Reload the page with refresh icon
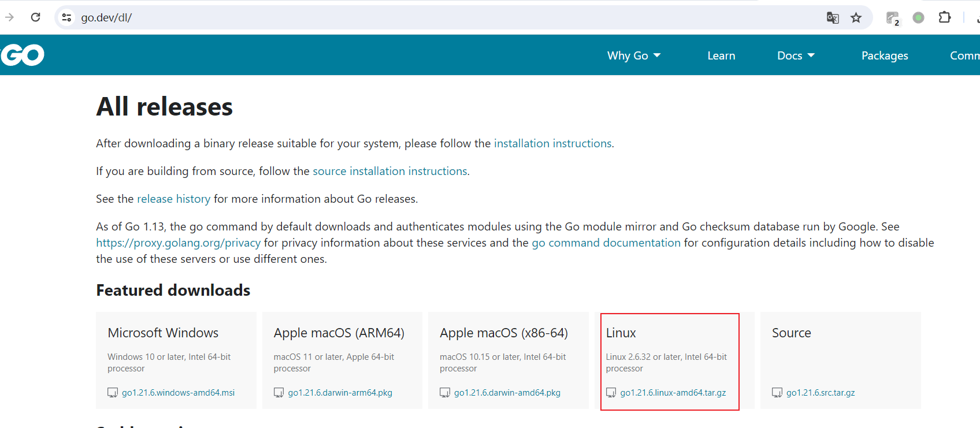The height and width of the screenshot is (428, 980). point(36,17)
